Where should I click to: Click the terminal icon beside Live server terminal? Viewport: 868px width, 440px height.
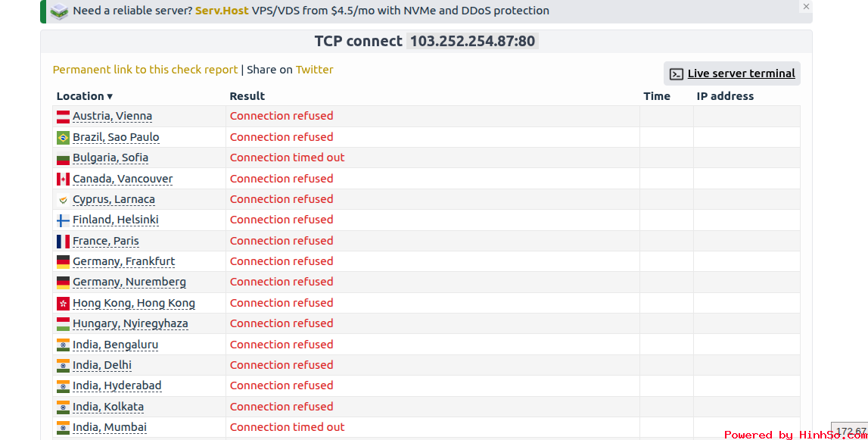[677, 73]
